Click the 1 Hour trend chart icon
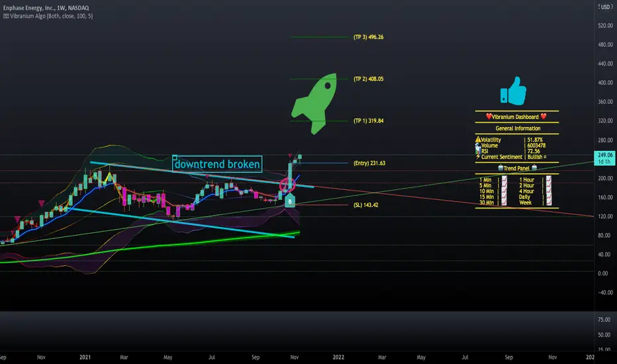This screenshot has height=364, width=617. coord(549,179)
